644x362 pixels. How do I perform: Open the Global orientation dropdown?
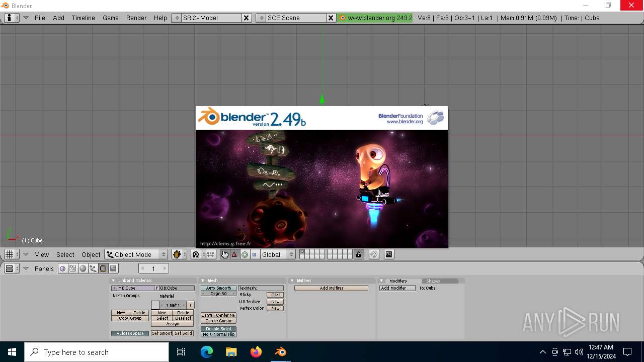(278, 254)
